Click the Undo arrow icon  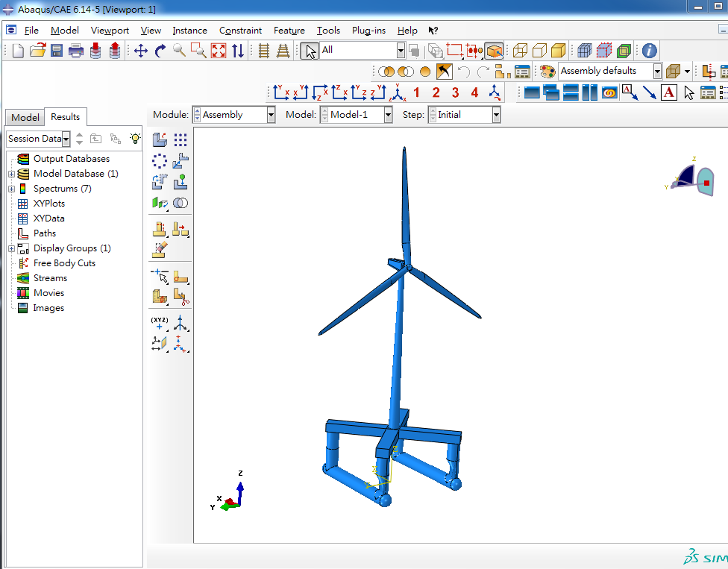(x=463, y=72)
